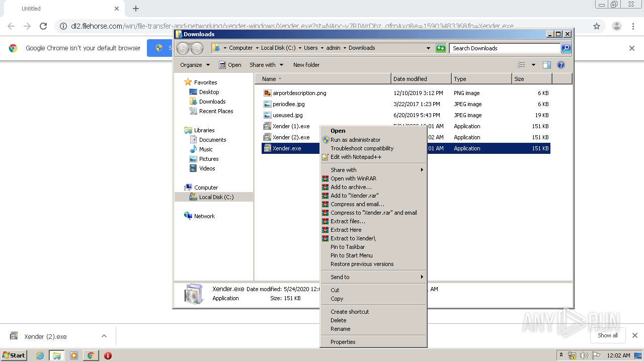Choose Create shortcut
This screenshot has width=644, height=362.
tap(373, 312)
